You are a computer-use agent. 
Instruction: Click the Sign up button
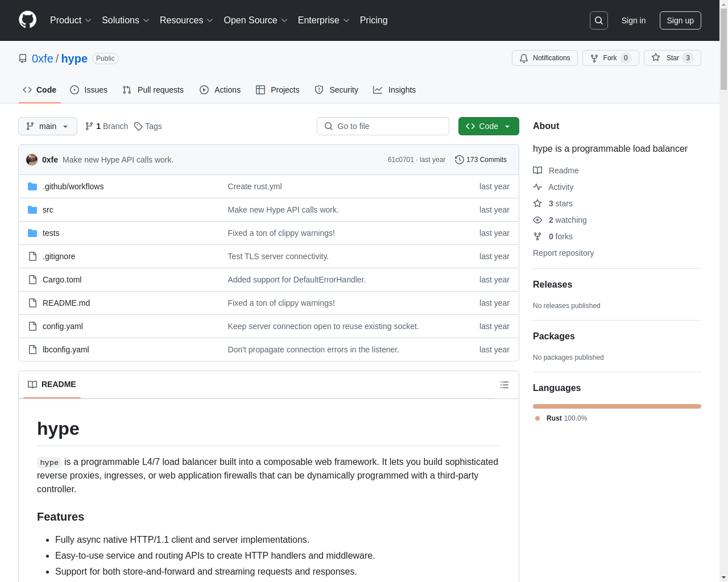point(680,20)
